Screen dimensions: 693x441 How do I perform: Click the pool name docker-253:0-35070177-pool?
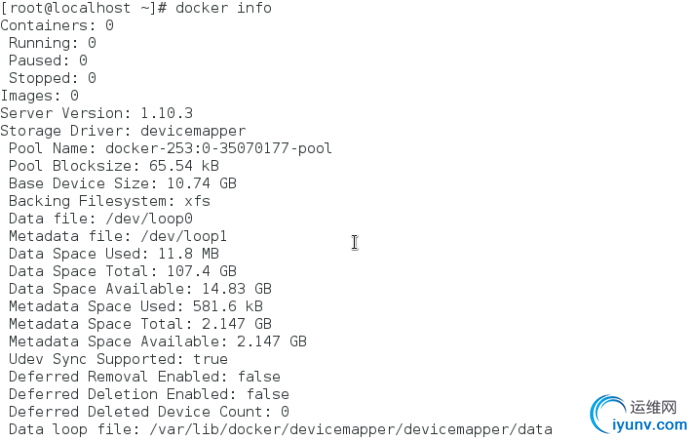pyautogui.click(x=219, y=148)
